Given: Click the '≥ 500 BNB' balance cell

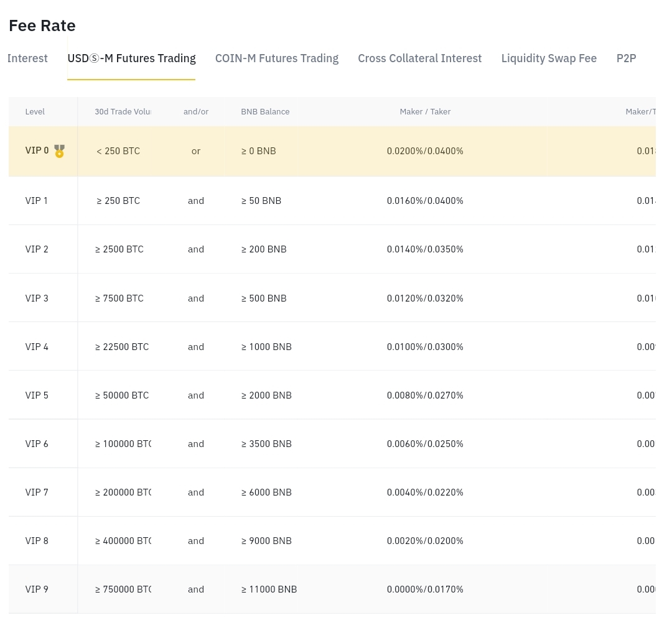Looking at the screenshot, I should 264,298.
